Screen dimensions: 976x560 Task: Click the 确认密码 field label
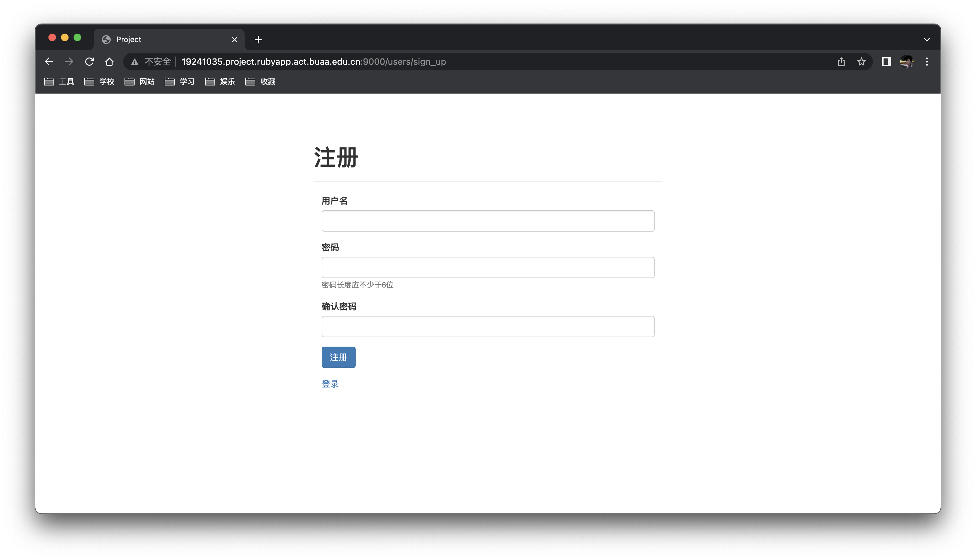339,306
